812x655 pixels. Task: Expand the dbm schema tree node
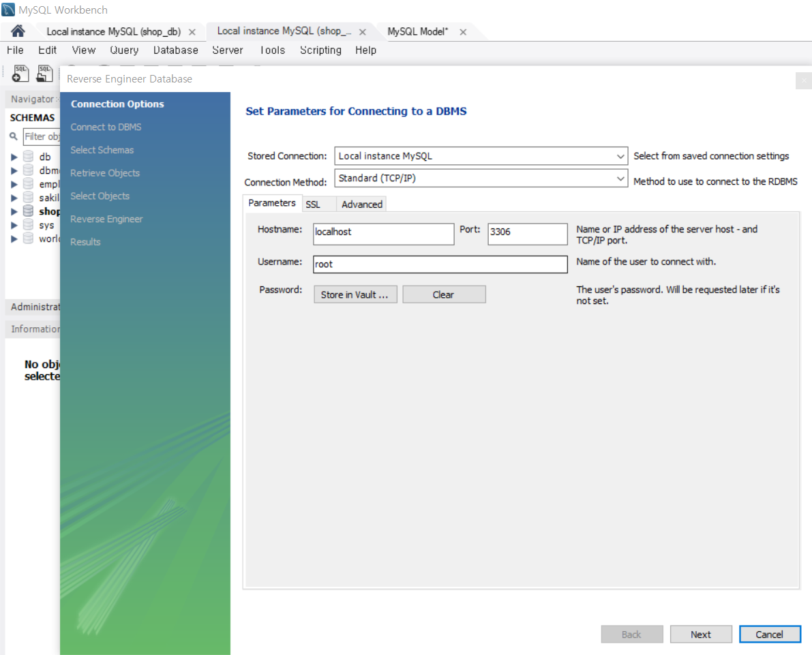pyautogui.click(x=14, y=170)
